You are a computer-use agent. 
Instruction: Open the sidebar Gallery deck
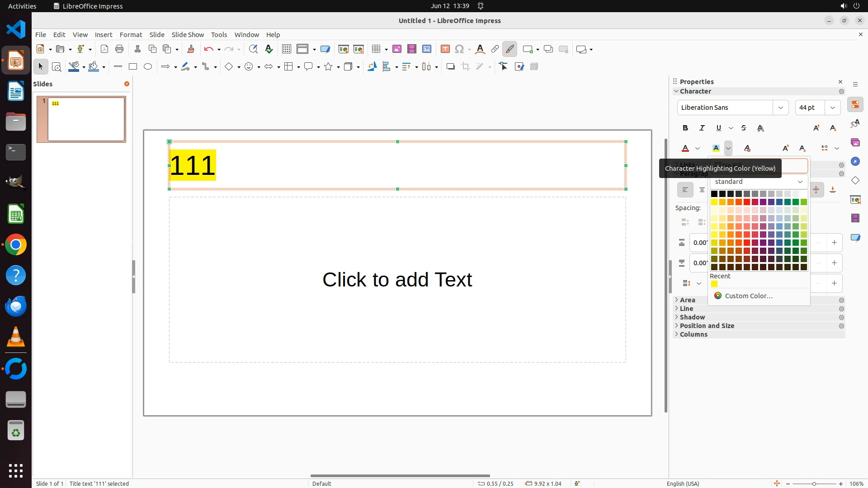[x=855, y=143]
